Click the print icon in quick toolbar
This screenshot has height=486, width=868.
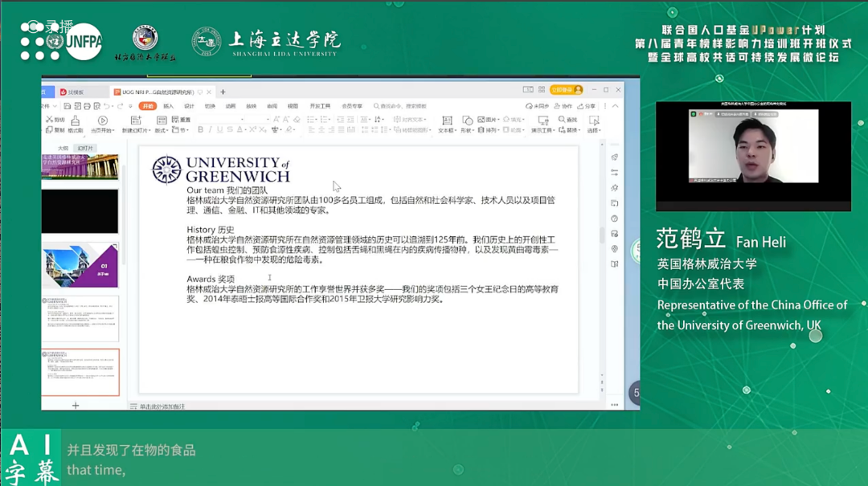point(87,106)
